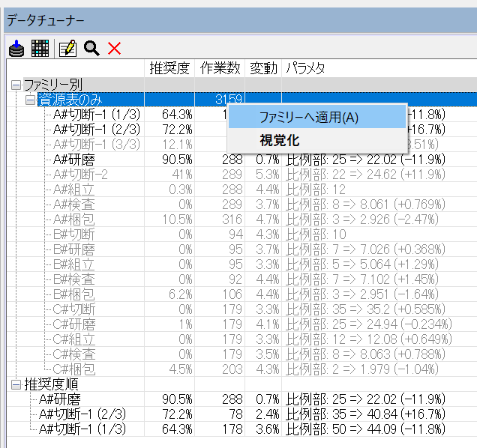477x448 pixels.
Task: Click the notepad edit icon
Action: [67, 49]
